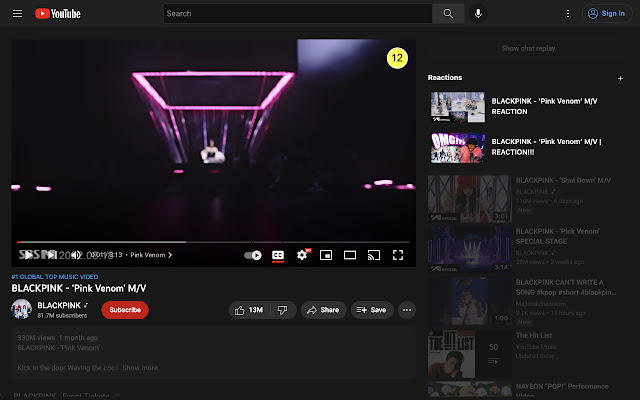Image resolution: width=640 pixels, height=400 pixels.
Task: Open the hamburger guide menu
Action: 17,14
